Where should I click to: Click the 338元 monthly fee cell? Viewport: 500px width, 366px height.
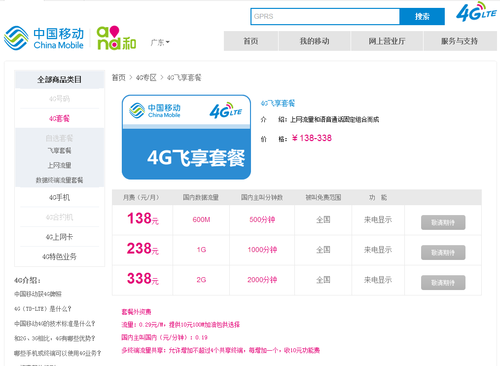(143, 279)
